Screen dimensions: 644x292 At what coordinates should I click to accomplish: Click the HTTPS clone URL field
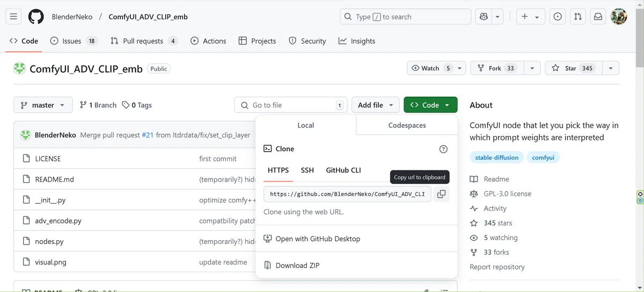pos(347,194)
